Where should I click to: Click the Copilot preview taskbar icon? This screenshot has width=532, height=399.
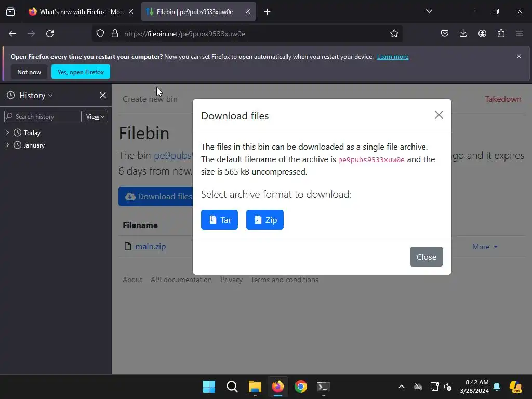pos(516,387)
